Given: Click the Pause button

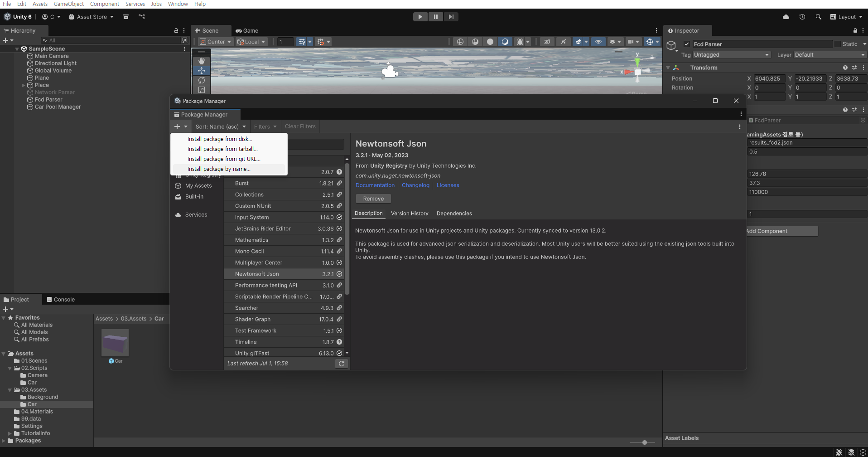Looking at the screenshot, I should click(436, 17).
